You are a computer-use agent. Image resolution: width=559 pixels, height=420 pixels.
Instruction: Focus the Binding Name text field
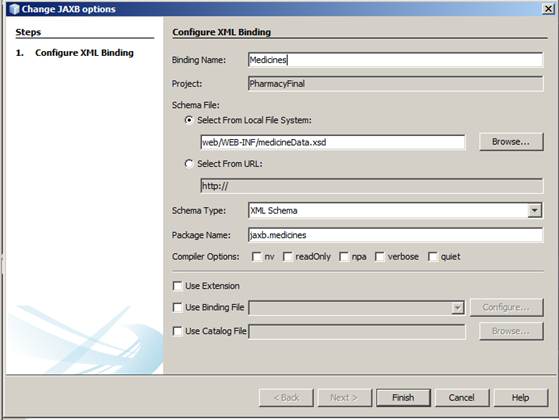pyautogui.click(x=396, y=60)
